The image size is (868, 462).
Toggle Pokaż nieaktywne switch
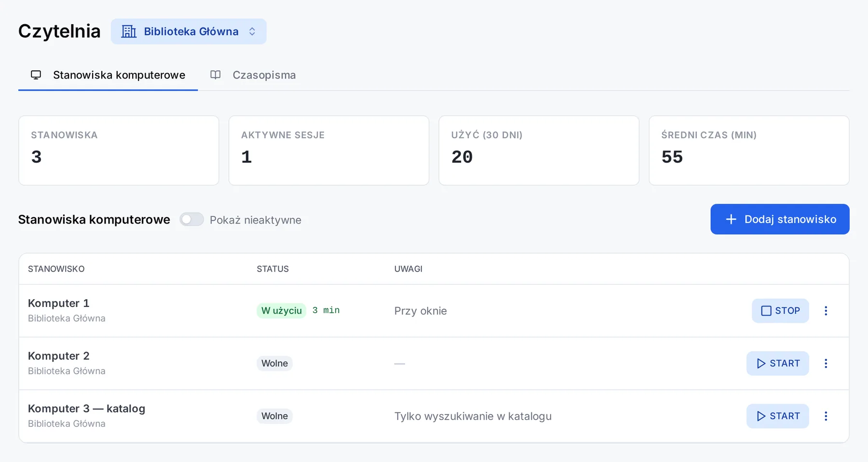pyautogui.click(x=191, y=220)
